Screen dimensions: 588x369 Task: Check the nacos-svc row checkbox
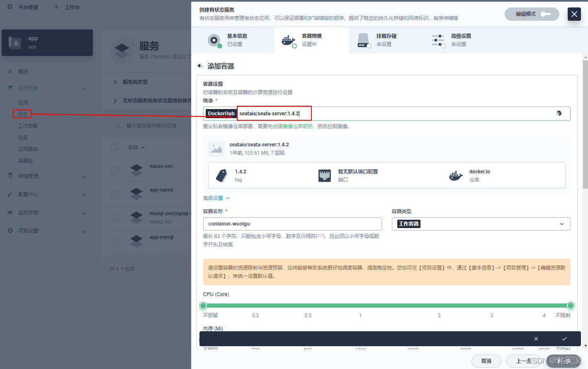point(115,170)
